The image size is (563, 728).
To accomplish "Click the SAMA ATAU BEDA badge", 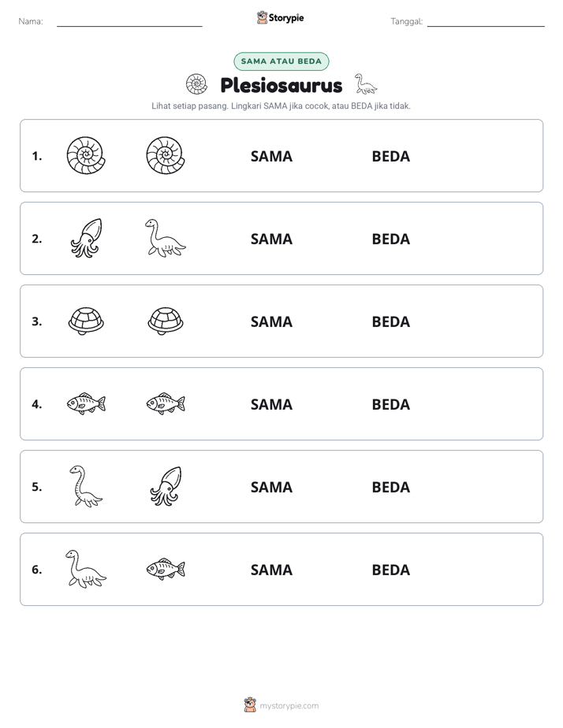I will [x=281, y=61].
